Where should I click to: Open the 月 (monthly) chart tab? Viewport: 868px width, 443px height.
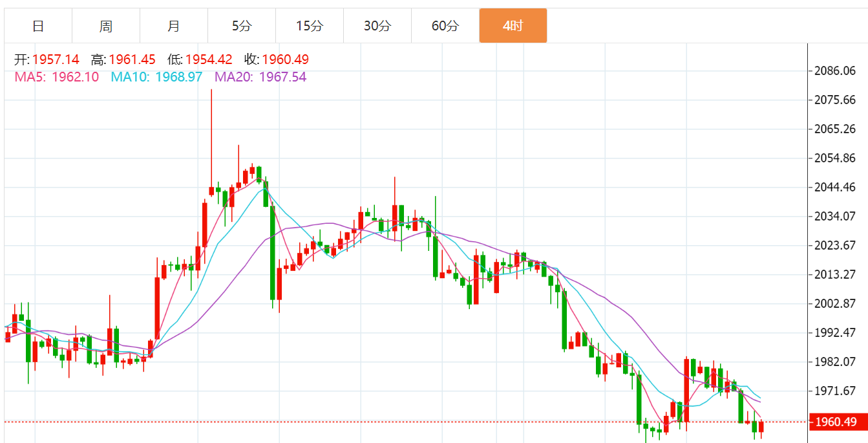[174, 26]
